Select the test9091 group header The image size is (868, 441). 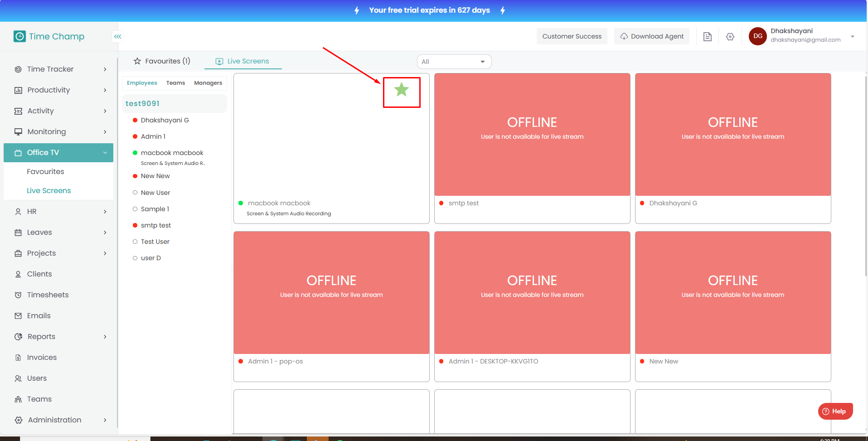point(175,104)
